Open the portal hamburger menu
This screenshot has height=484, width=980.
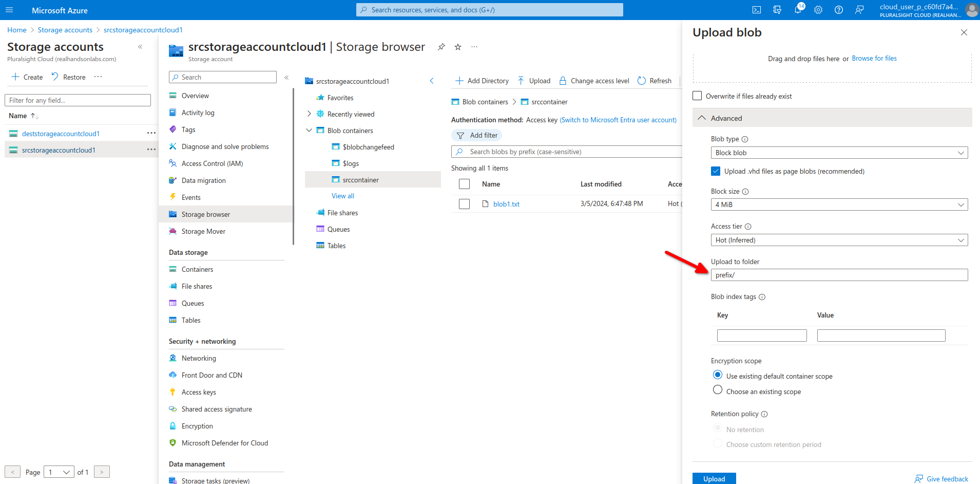[9, 10]
